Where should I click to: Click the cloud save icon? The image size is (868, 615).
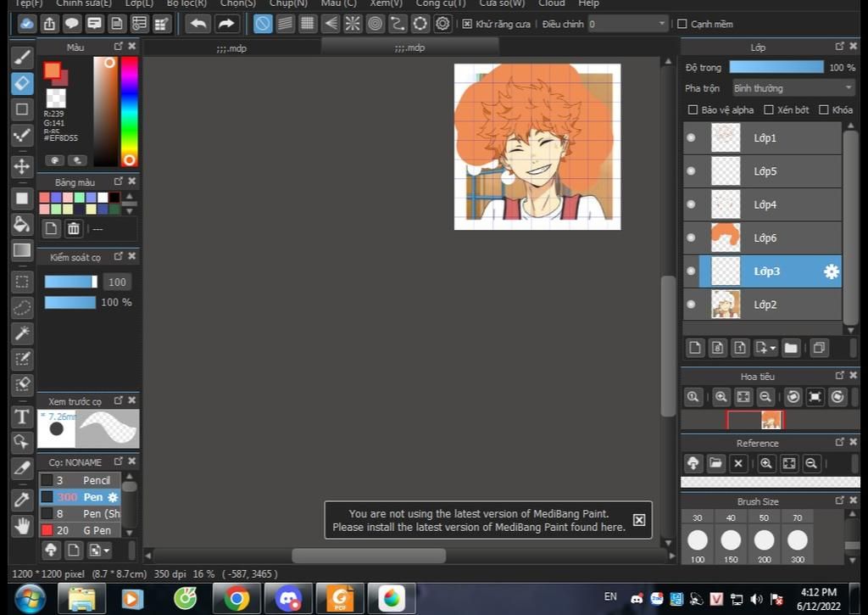pos(26,24)
